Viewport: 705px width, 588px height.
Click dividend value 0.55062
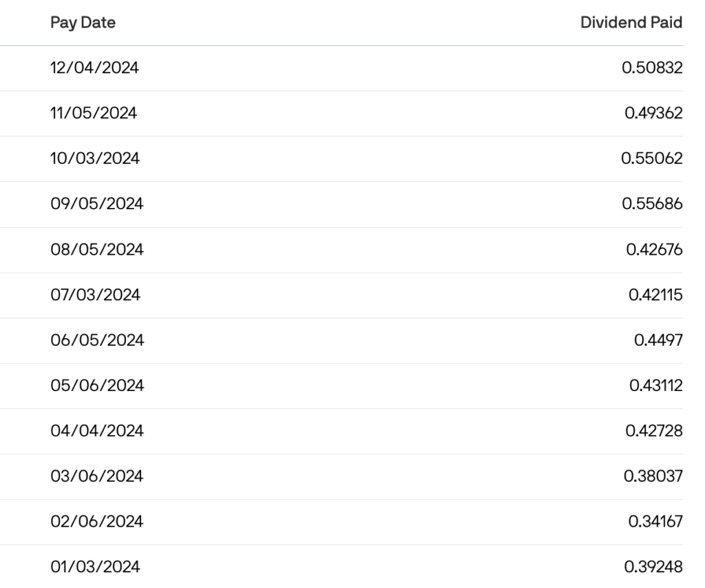coord(651,159)
